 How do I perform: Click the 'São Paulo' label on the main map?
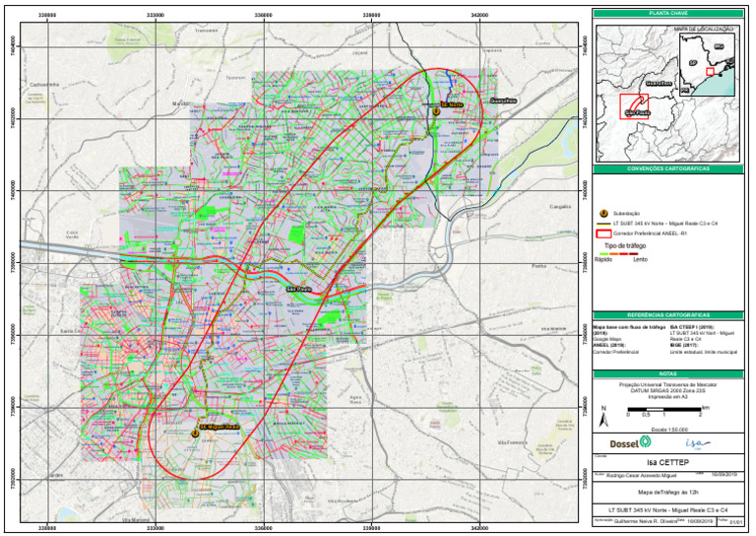pyautogui.click(x=299, y=289)
